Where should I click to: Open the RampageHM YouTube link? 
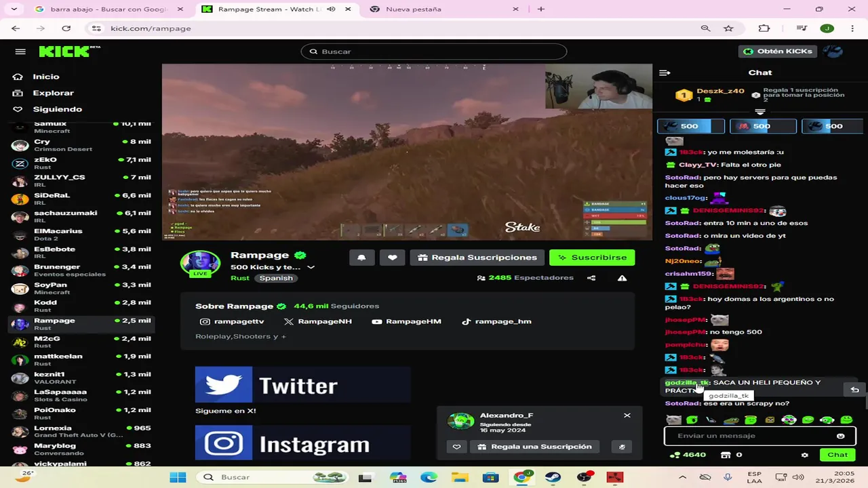coord(407,321)
